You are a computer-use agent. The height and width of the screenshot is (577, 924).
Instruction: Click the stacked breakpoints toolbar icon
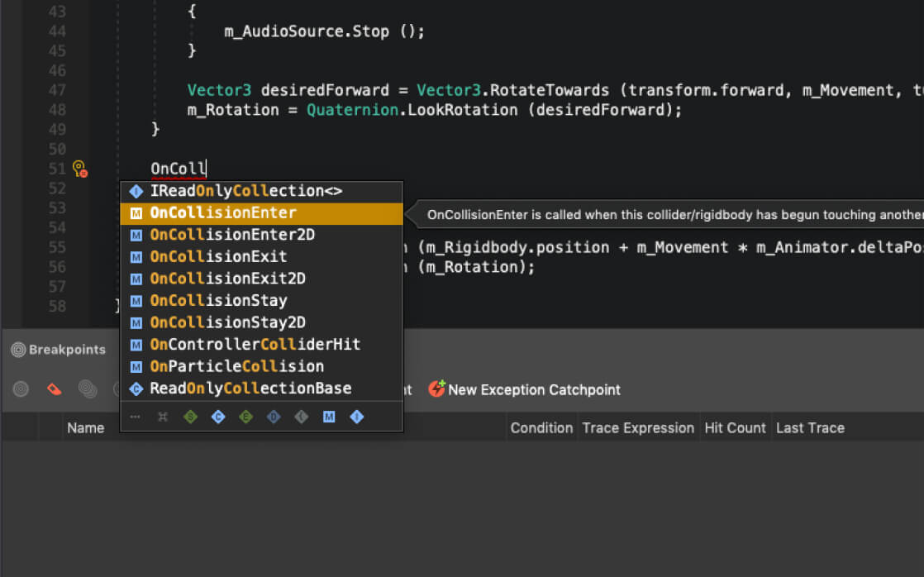click(87, 389)
